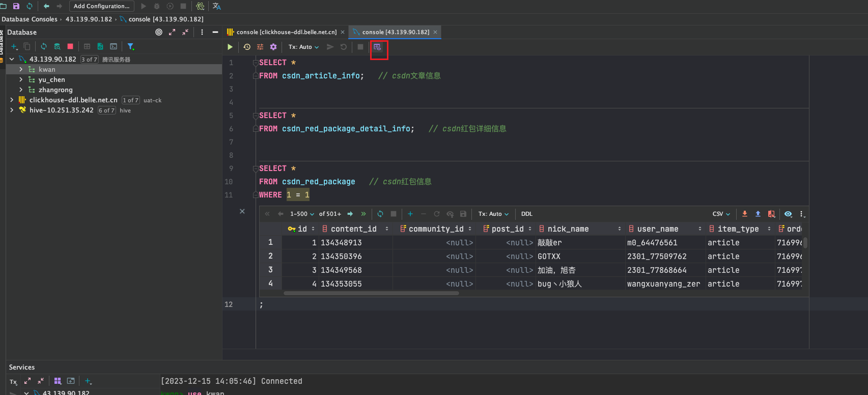Reload the result grid page
The height and width of the screenshot is (395, 868).
coord(380,214)
